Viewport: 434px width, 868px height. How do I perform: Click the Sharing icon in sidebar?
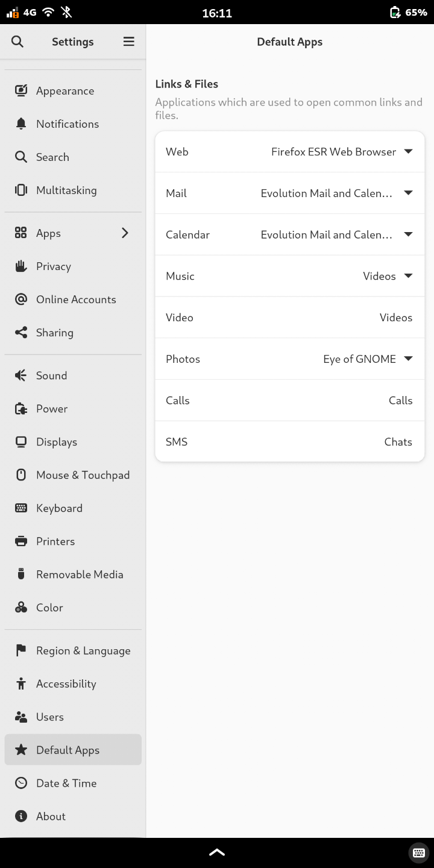[21, 333]
